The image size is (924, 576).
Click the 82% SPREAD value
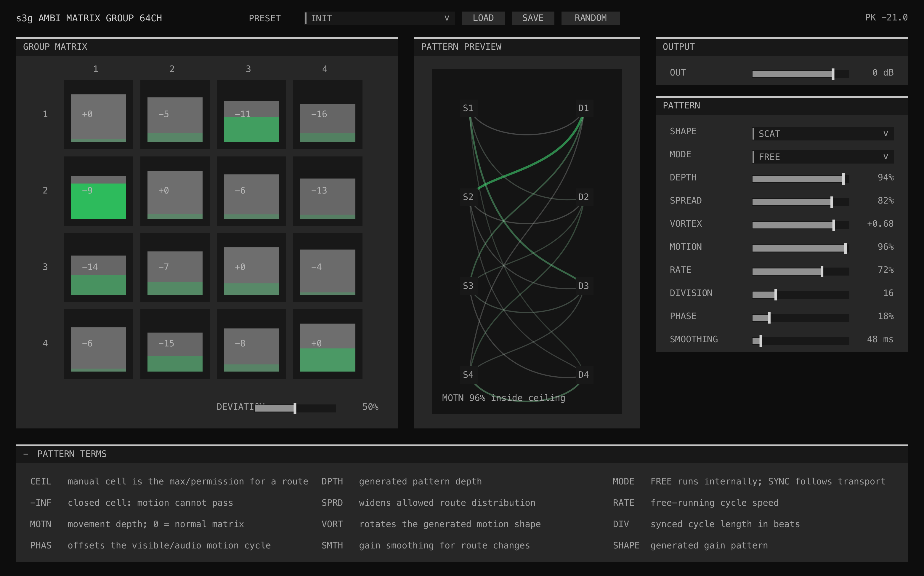(885, 201)
